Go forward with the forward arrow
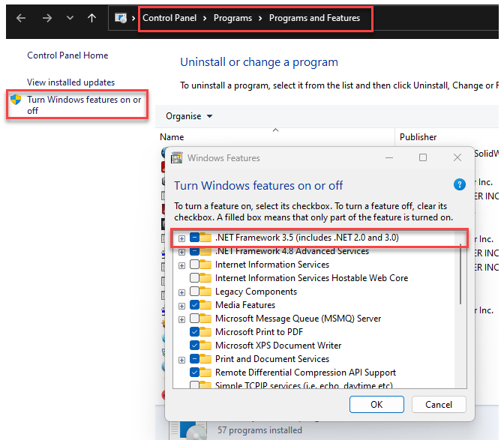 coord(47,18)
